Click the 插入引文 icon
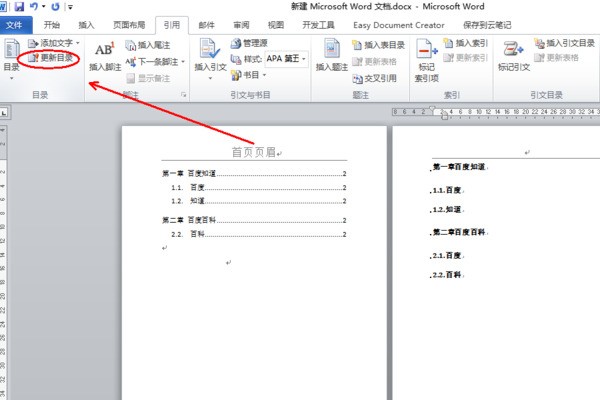 (x=210, y=49)
